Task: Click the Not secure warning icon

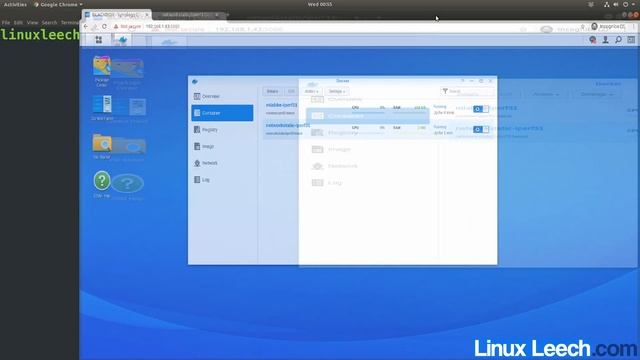Action: coord(116,27)
